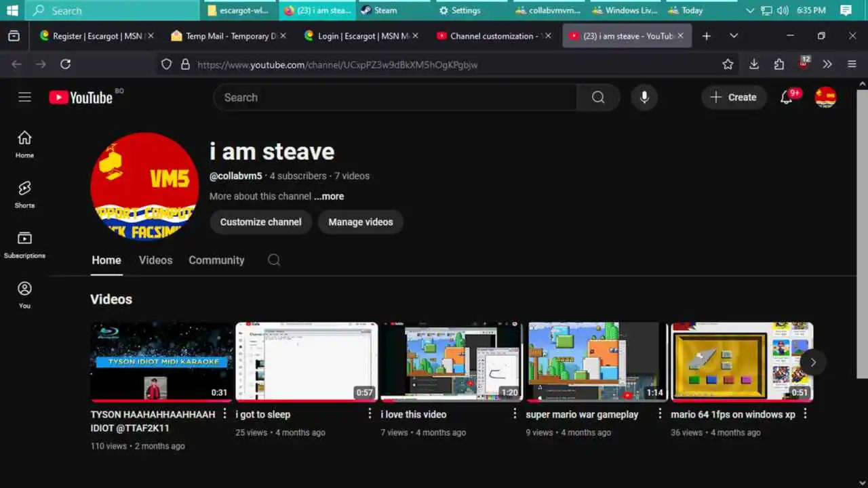Click the Create button
This screenshot has height=488, width=868.
(x=734, y=98)
